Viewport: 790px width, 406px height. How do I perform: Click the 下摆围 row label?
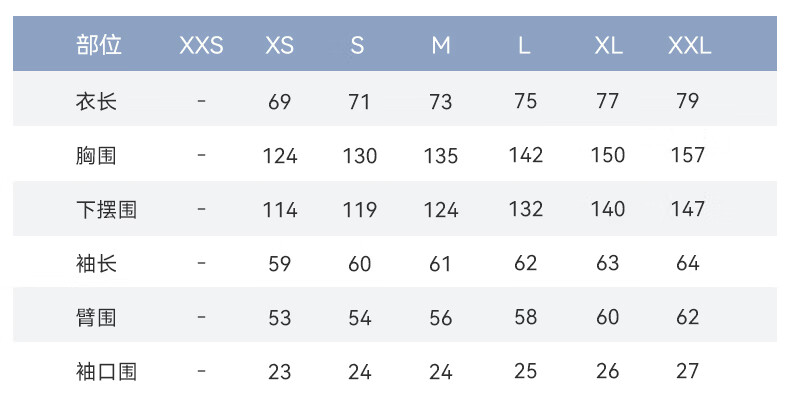click(x=106, y=210)
